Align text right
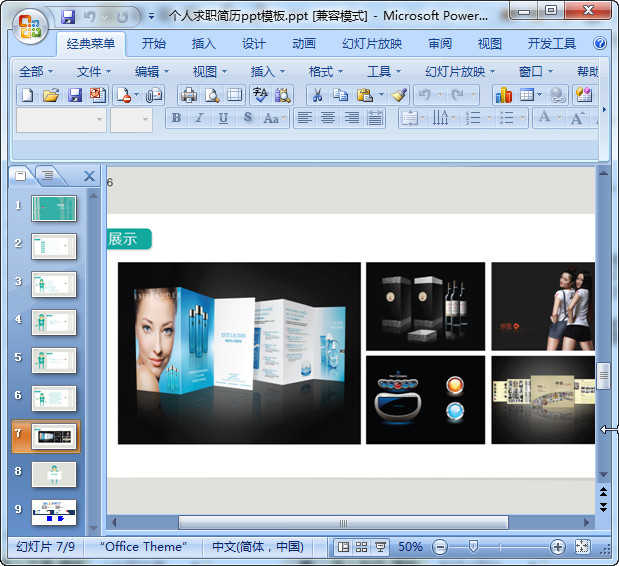 coord(351,118)
